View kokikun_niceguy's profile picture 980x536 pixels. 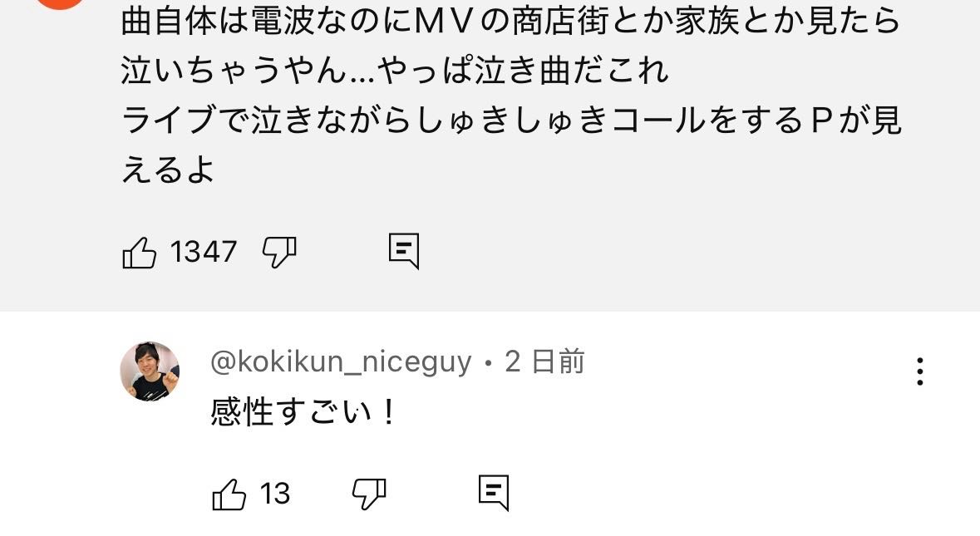point(150,371)
